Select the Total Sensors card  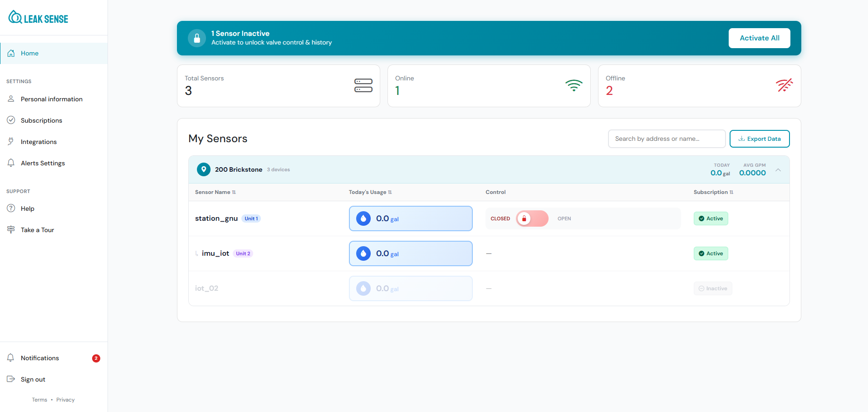coord(279,86)
